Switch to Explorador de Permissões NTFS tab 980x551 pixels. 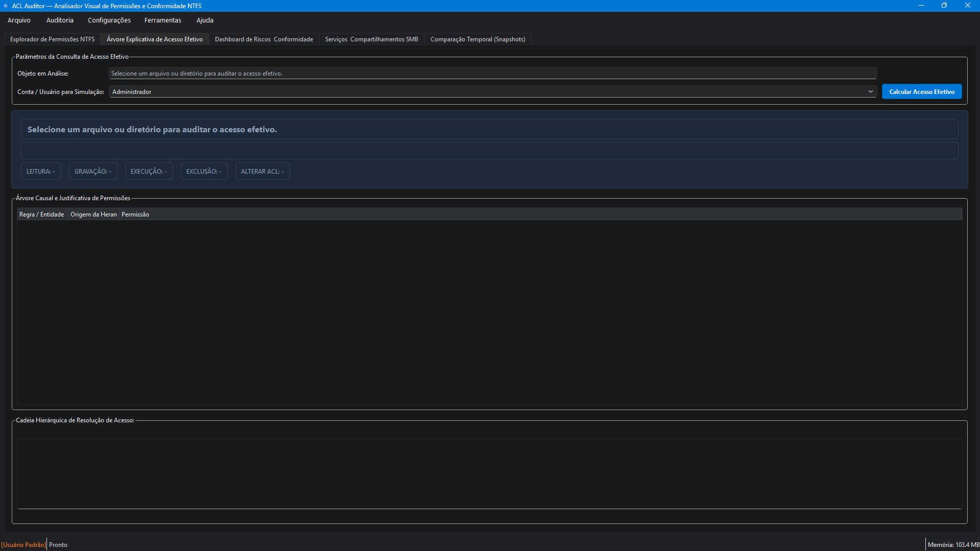52,39
